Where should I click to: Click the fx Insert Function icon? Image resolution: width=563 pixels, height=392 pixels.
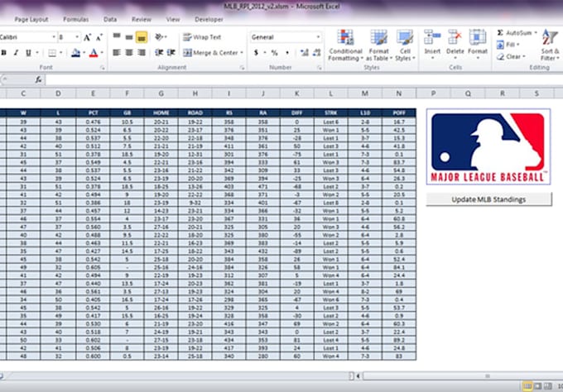(38, 79)
